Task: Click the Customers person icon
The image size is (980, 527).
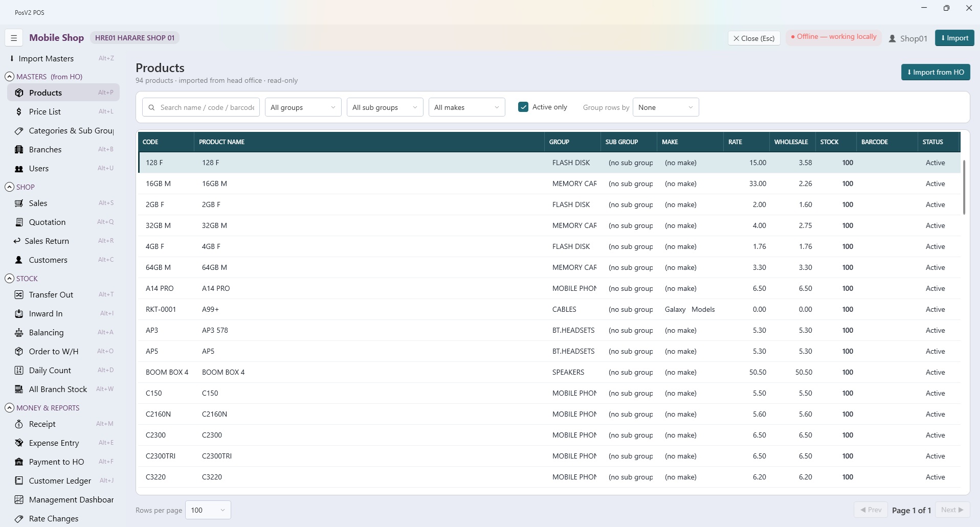Action: (x=19, y=260)
